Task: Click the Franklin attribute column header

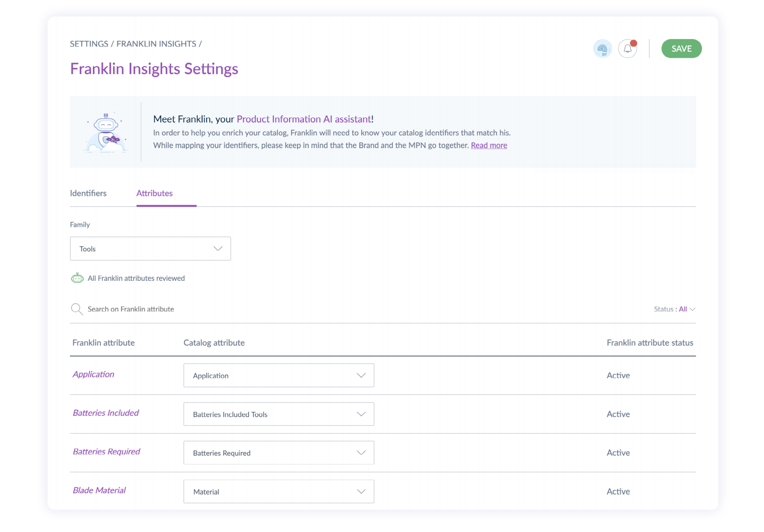Action: point(104,342)
